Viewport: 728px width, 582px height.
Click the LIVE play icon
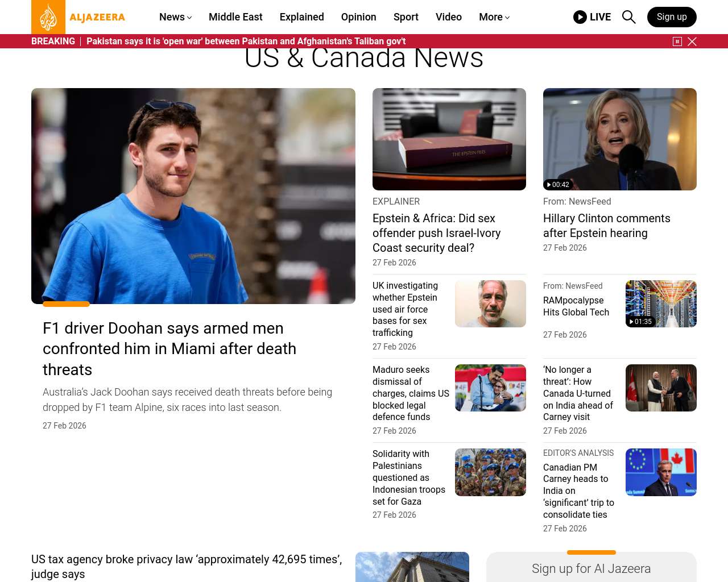(580, 17)
